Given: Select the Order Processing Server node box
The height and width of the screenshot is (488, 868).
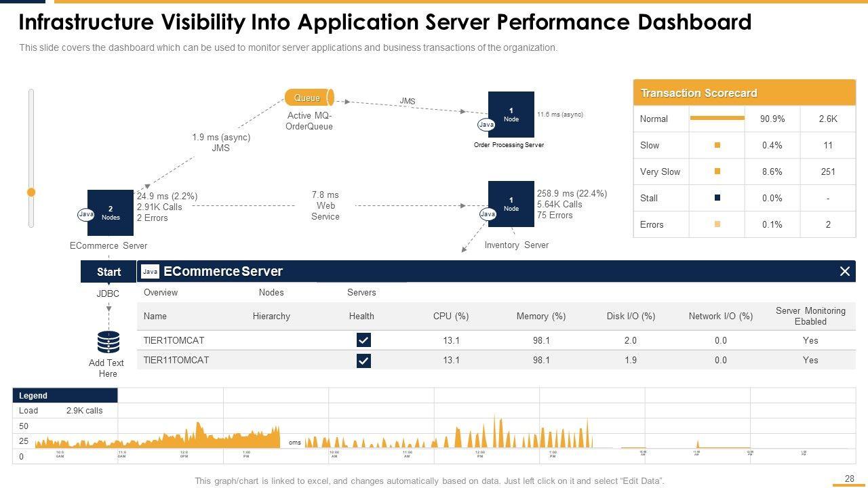Looking at the screenshot, I should (511, 114).
